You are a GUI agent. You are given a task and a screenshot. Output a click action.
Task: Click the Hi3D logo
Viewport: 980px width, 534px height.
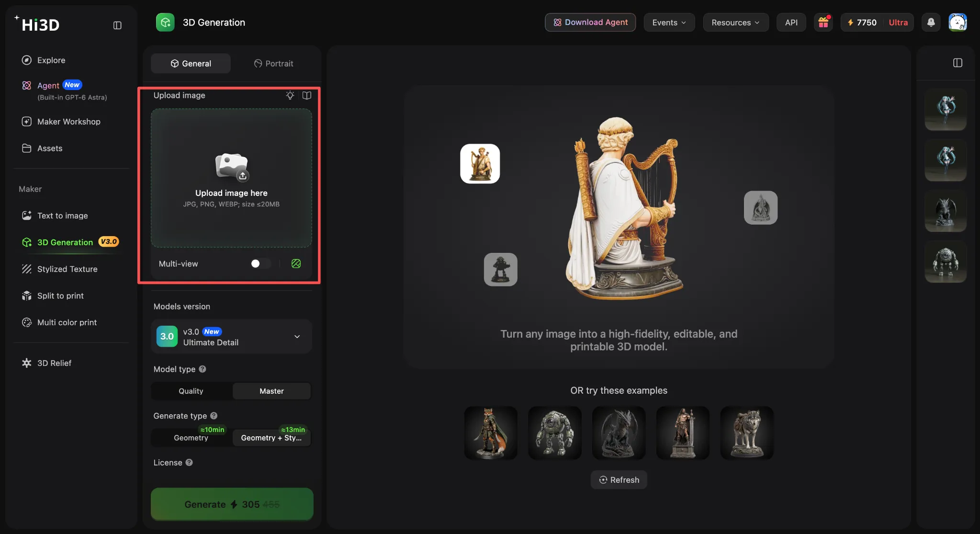click(x=37, y=24)
